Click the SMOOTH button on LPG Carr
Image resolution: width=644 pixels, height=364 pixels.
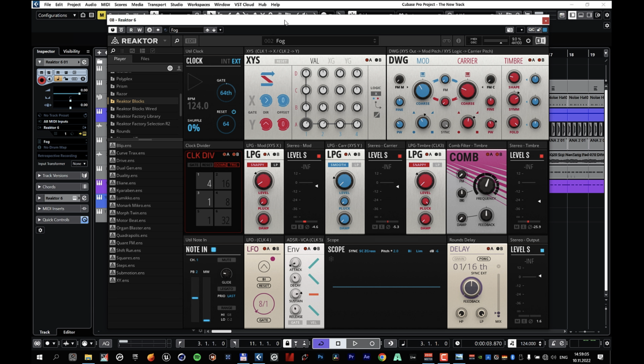point(338,165)
